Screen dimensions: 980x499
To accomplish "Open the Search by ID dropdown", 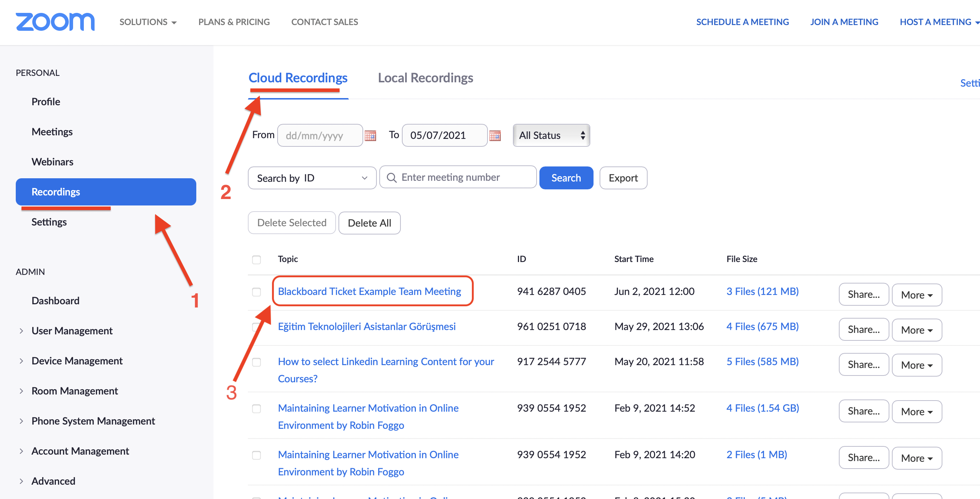I will 312,178.
